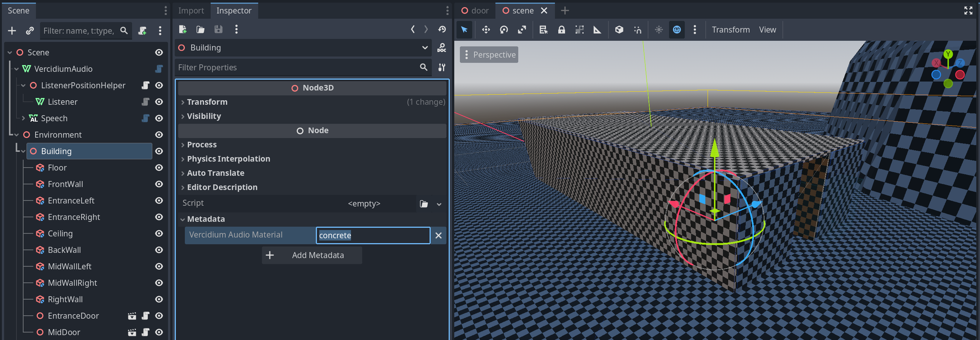Image resolution: width=980 pixels, height=340 pixels.
Task: Select the Scale mode tool
Action: tap(522, 30)
